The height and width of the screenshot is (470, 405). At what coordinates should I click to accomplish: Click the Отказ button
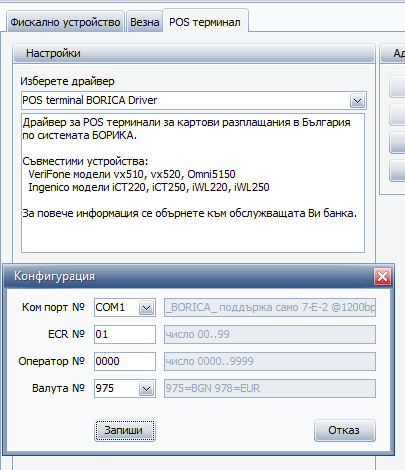(345, 430)
